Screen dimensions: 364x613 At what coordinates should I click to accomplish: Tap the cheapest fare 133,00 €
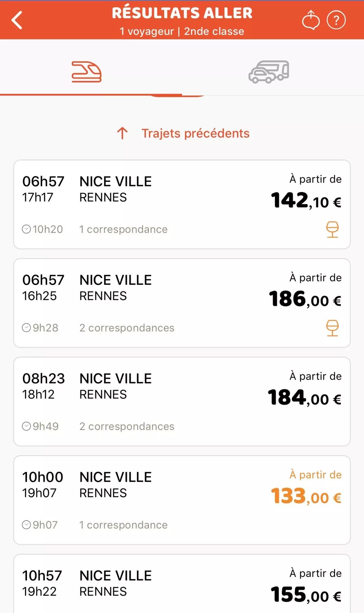click(306, 496)
